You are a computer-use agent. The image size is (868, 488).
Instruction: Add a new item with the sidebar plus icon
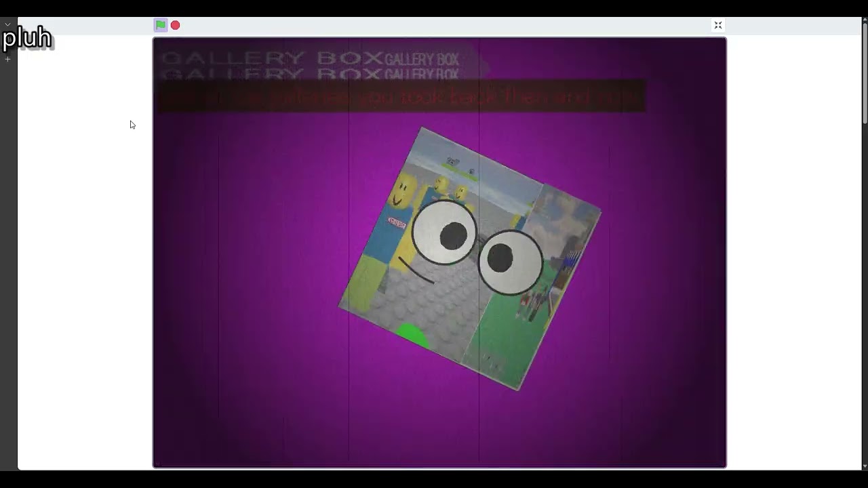pyautogui.click(x=8, y=59)
